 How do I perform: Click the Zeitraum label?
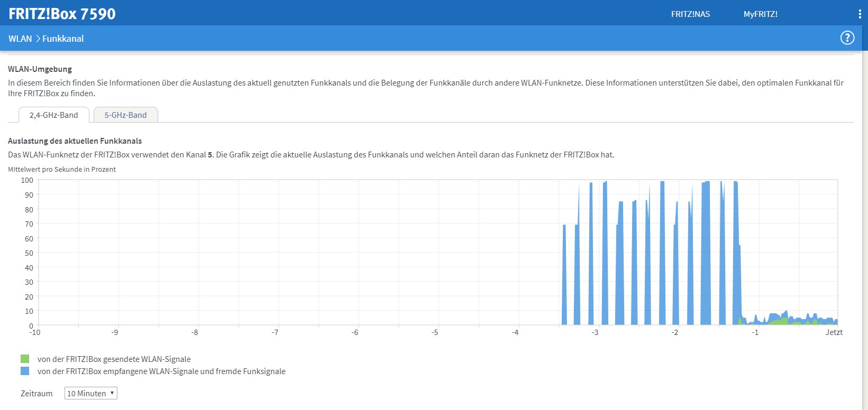click(x=36, y=393)
